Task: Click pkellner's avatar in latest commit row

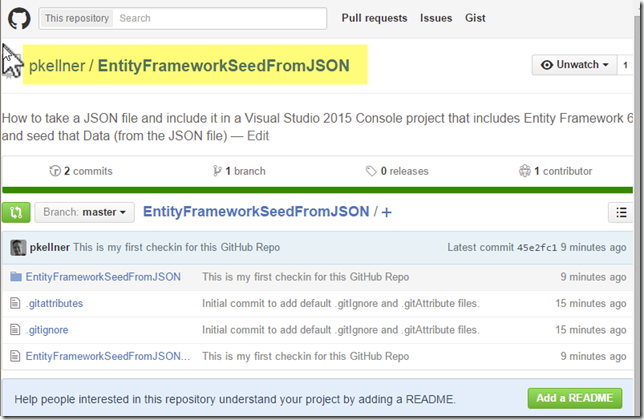Action: 18,248
